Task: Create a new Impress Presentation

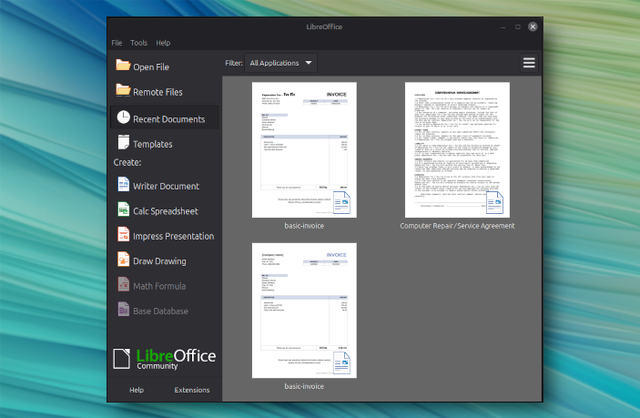Action: 165,236
